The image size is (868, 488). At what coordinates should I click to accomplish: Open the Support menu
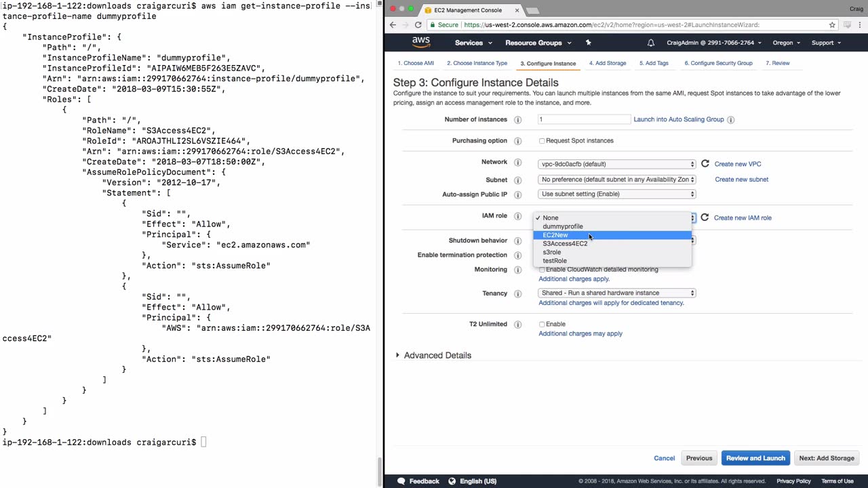click(x=826, y=43)
